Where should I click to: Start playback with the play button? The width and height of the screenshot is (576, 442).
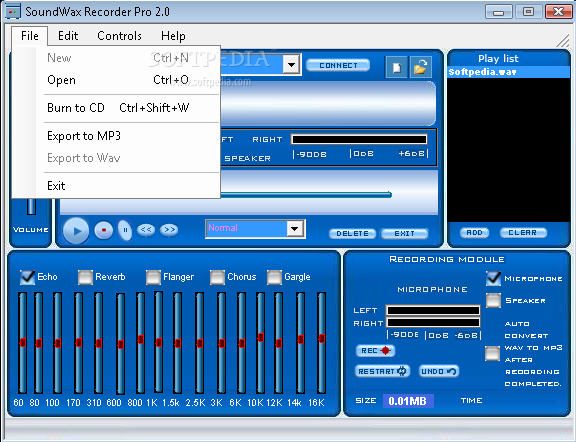76,231
